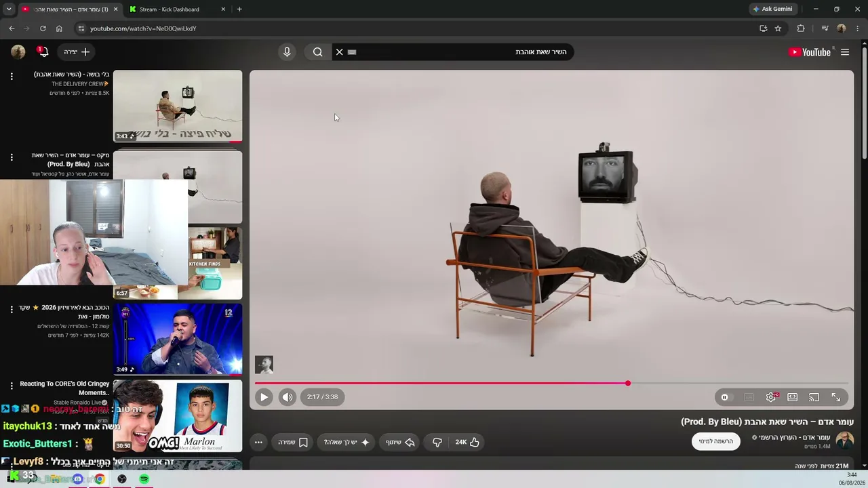Clear the search query with the X

(340, 52)
